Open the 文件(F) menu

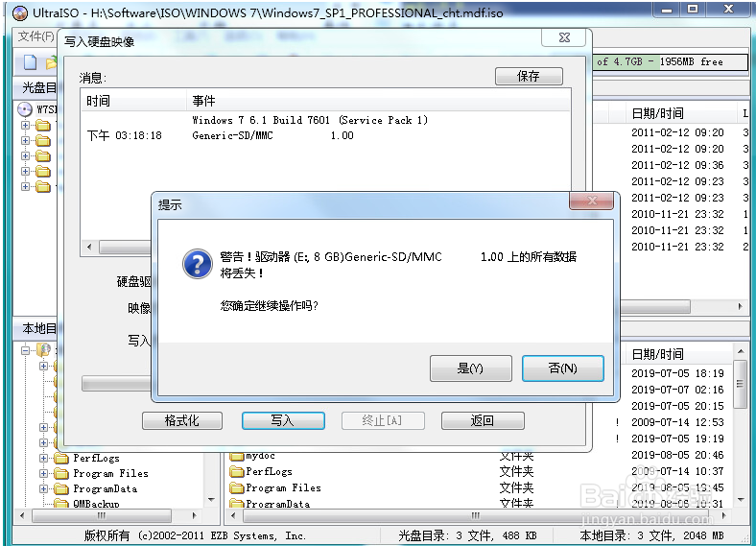click(35, 36)
